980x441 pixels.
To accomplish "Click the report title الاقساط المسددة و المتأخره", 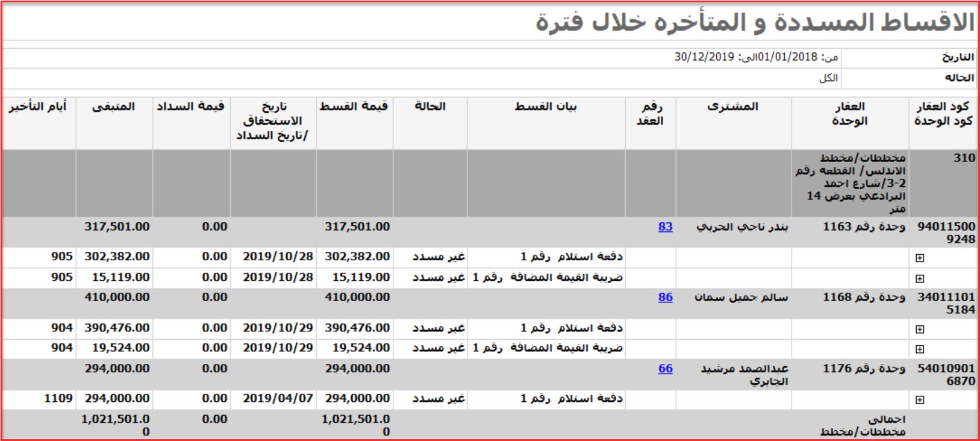I will (755, 23).
